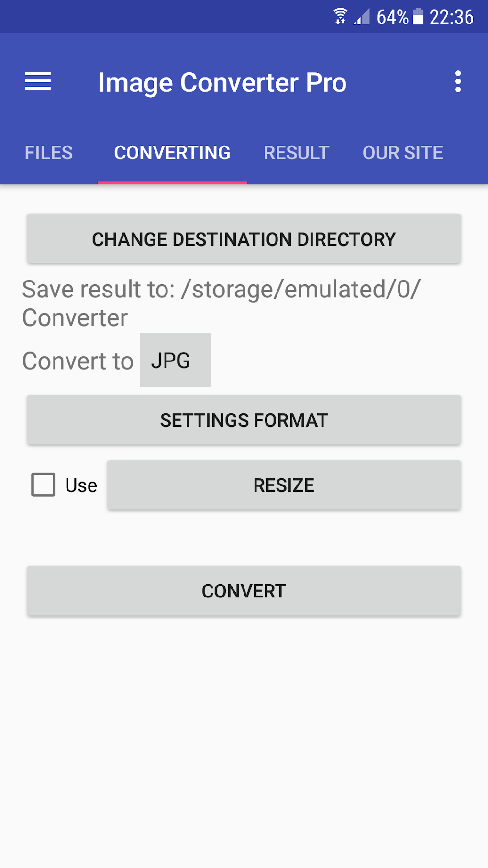488x868 pixels.
Task: Go to the Result tab
Action: (297, 153)
